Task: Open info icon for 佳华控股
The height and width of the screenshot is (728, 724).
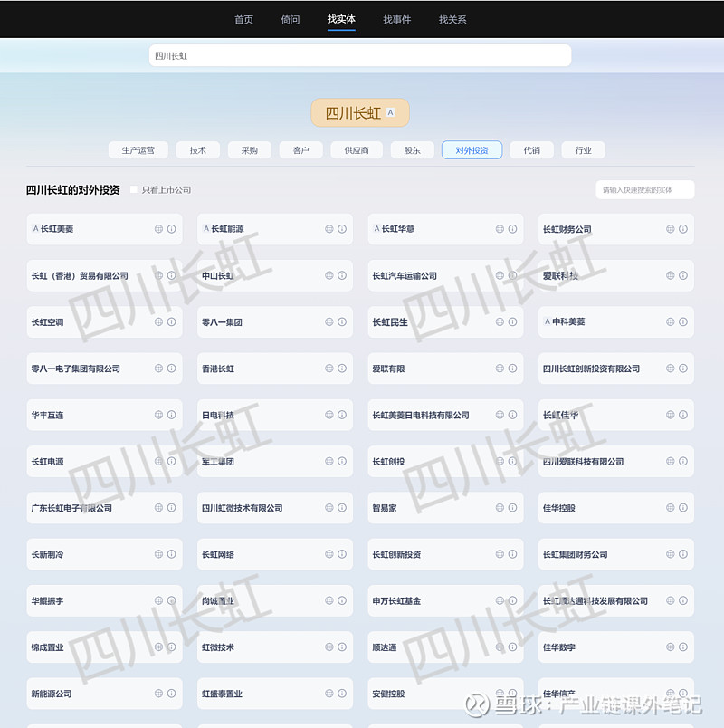Action: click(683, 507)
